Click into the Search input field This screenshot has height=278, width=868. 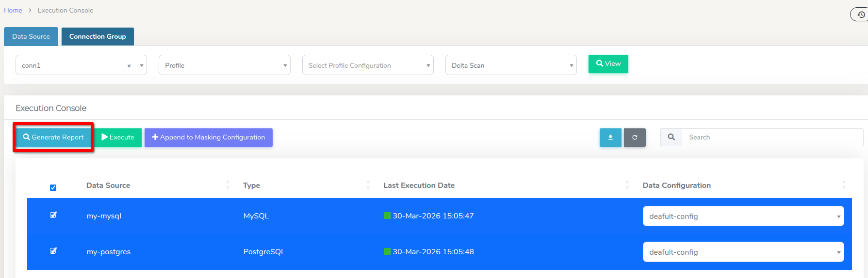[772, 138]
